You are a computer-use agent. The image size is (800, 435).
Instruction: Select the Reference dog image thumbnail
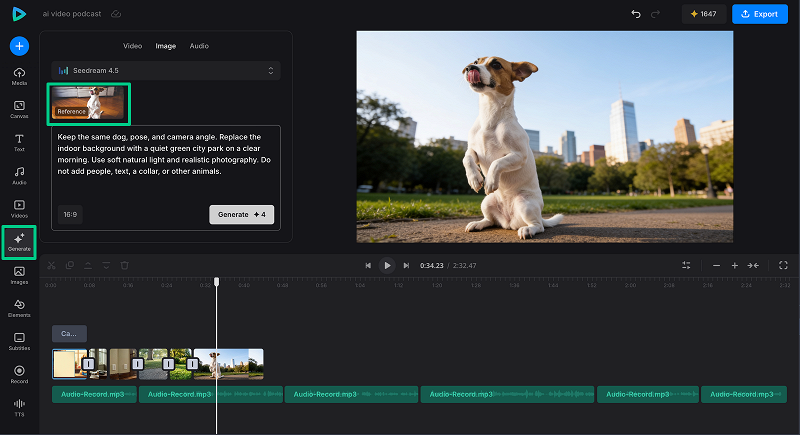[x=88, y=104]
